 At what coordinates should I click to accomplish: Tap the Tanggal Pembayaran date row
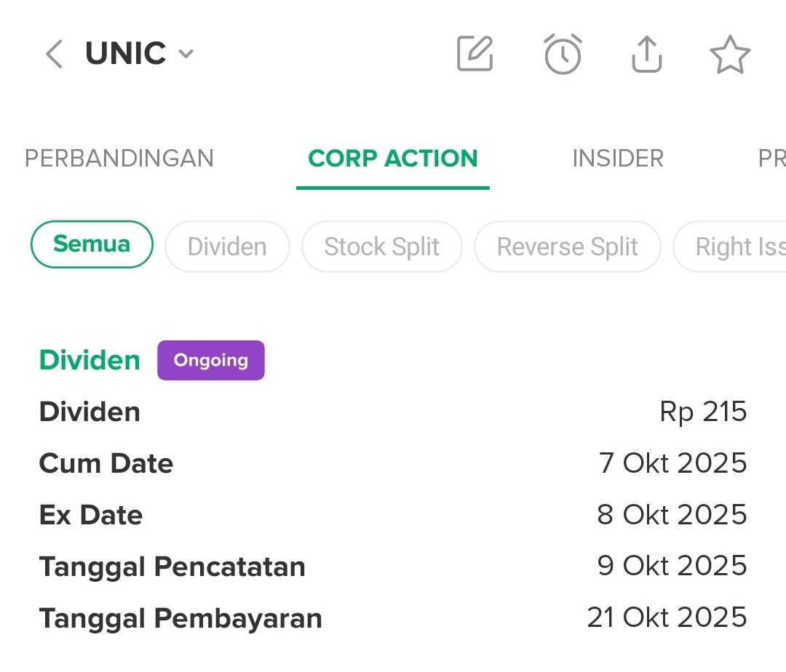[x=393, y=618]
